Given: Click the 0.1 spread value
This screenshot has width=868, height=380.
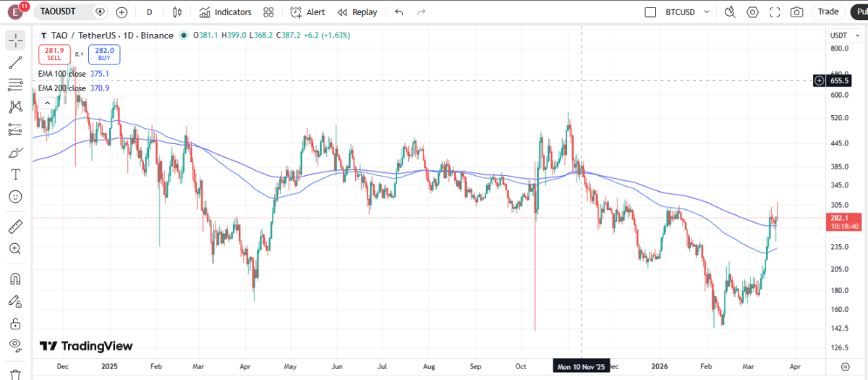Looking at the screenshot, I should click(79, 54).
